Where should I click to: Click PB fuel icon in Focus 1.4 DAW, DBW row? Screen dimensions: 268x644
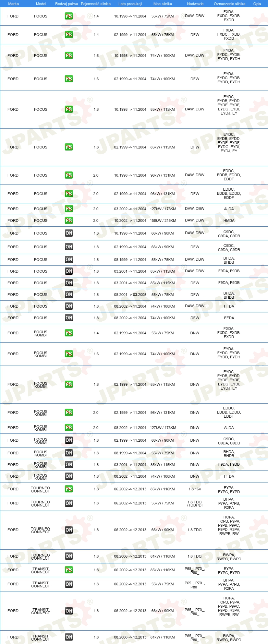[x=69, y=16]
